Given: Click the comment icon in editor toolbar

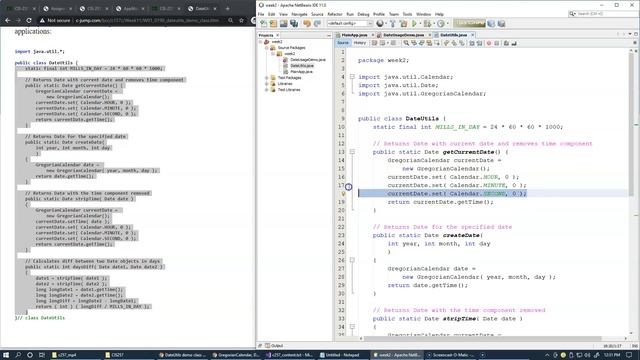Looking at the screenshot, I should click(506, 43).
